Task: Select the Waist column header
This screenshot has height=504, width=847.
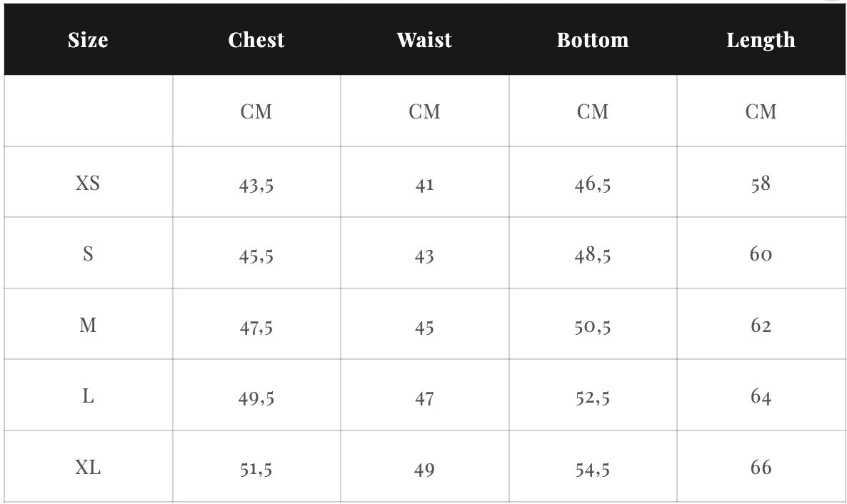Action: pos(424,40)
